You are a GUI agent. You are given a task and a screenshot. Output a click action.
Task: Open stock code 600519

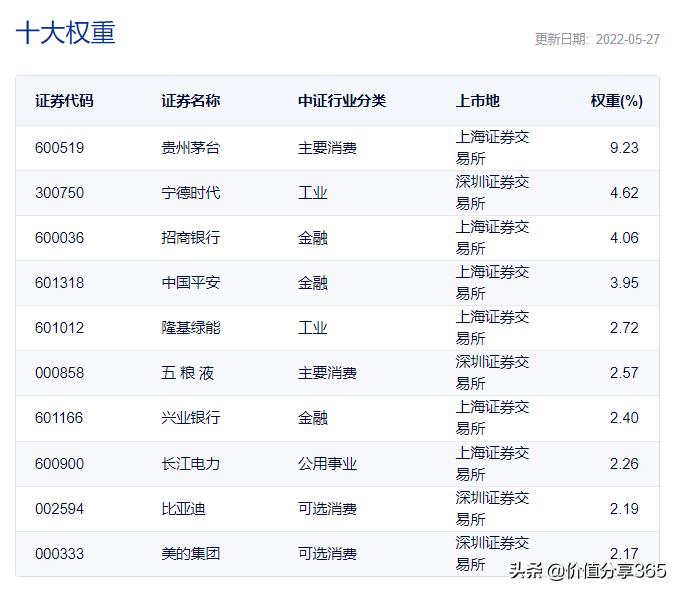60,148
